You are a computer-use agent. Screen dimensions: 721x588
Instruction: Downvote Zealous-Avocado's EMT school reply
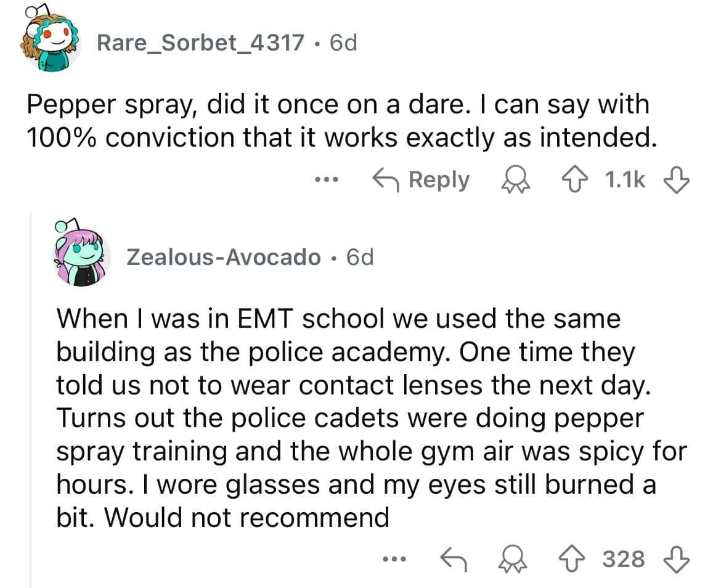click(x=675, y=558)
